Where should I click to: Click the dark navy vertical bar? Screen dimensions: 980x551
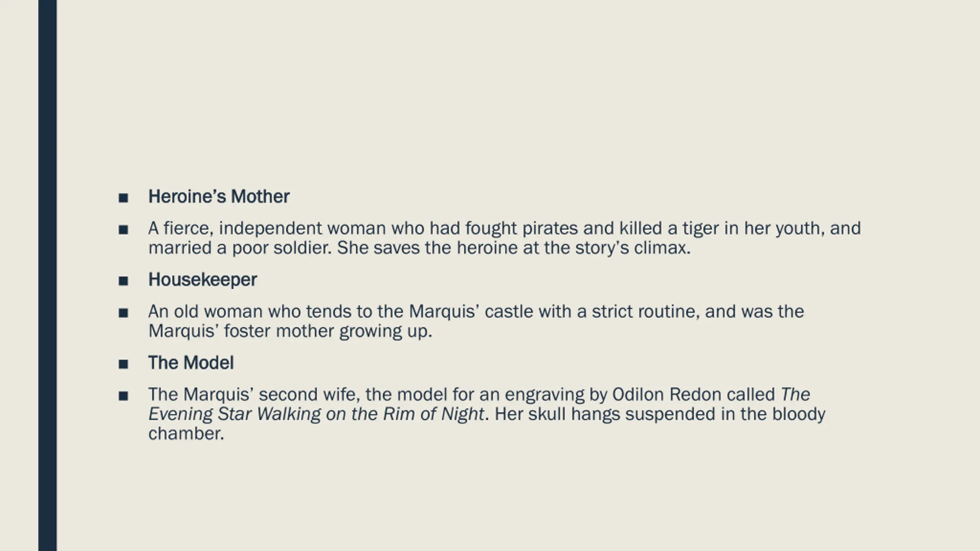(x=47, y=275)
